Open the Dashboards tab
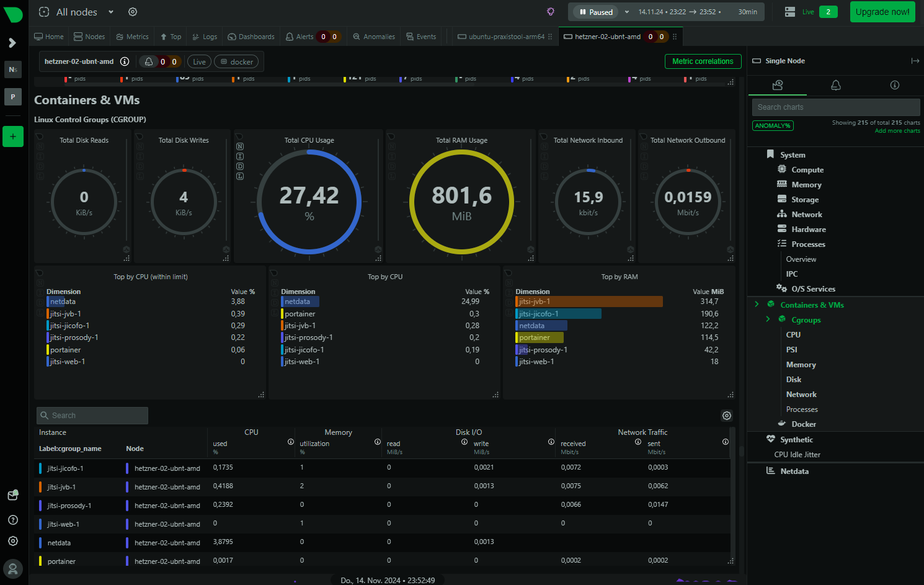Screen dimensions: 924x585 pos(251,37)
